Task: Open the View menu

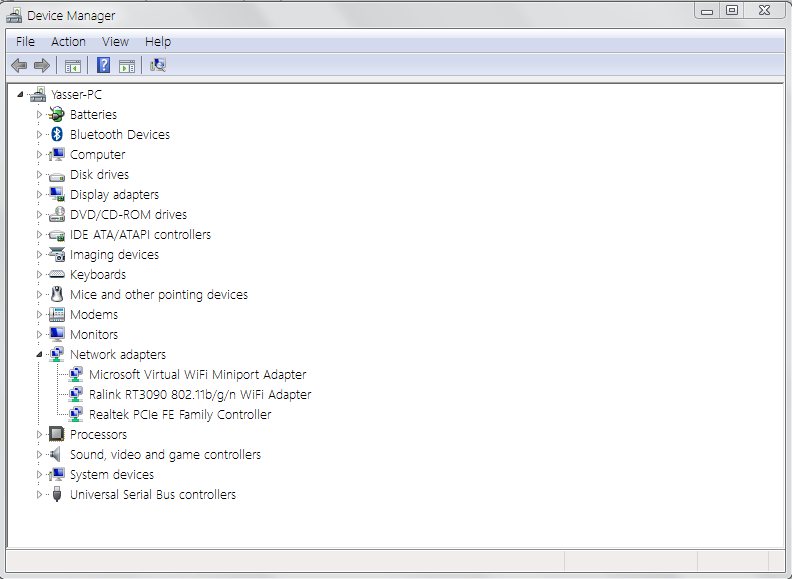Action: tap(115, 41)
